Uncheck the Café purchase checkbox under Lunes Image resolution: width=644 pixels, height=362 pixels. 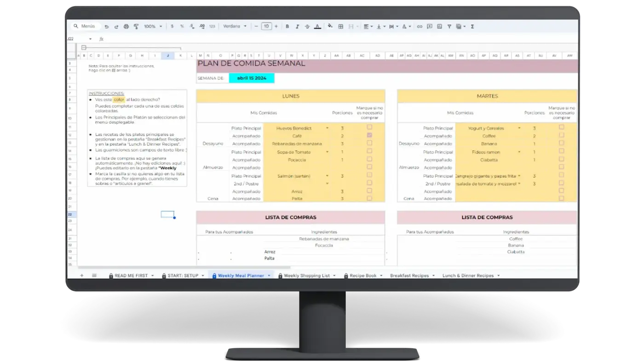pyautogui.click(x=369, y=136)
